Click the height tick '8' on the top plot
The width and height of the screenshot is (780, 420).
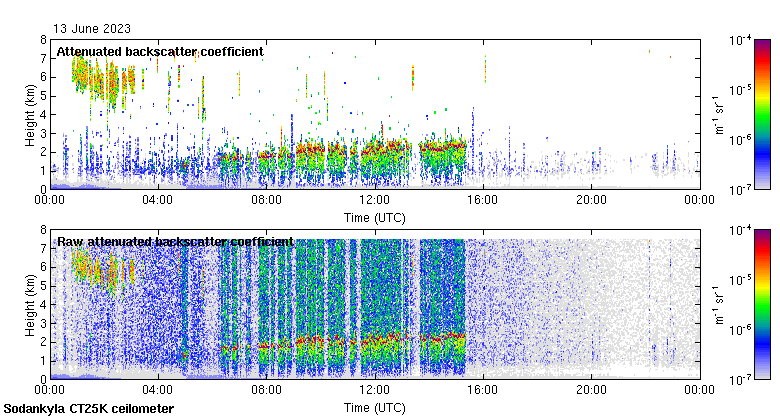[x=43, y=40]
